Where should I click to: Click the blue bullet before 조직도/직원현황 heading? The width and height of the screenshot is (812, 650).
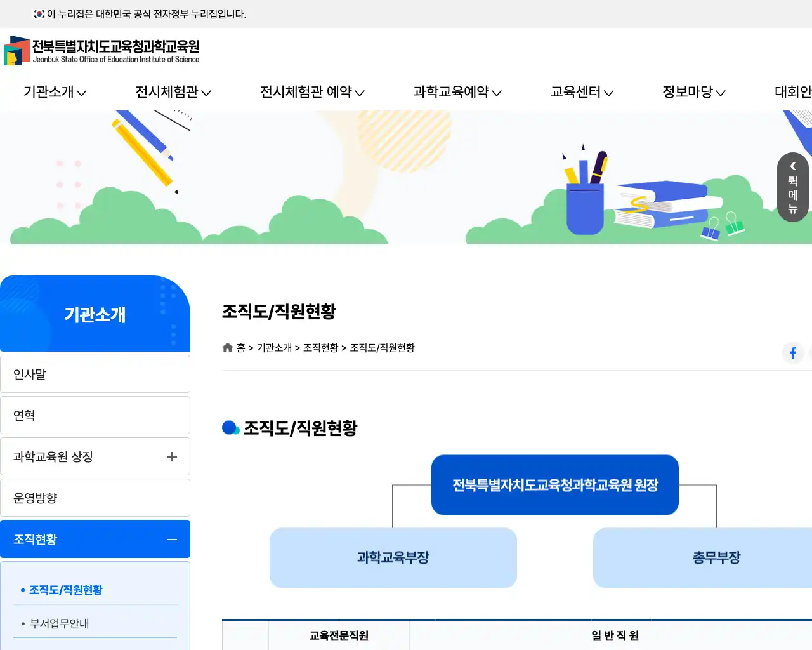click(230, 427)
